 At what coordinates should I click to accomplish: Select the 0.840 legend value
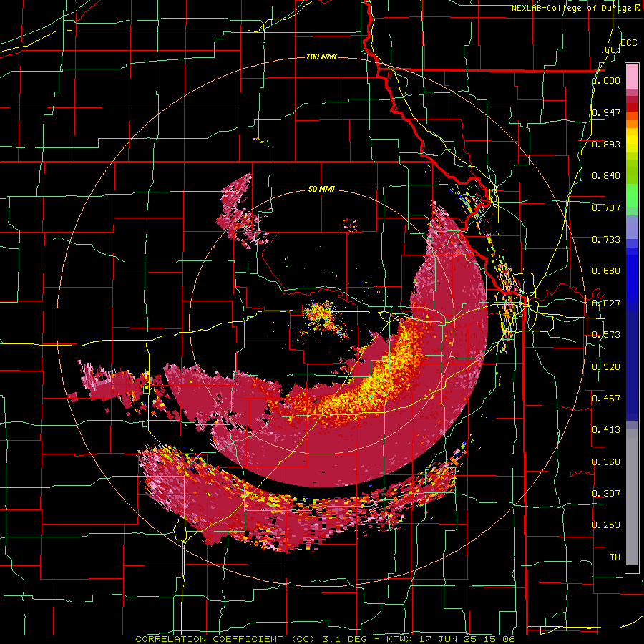click(606, 176)
